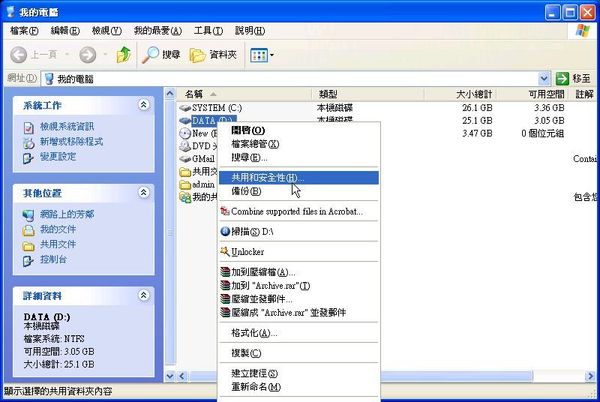
Task: Click the 檢視系統資訊 icon
Action: click(x=28, y=127)
